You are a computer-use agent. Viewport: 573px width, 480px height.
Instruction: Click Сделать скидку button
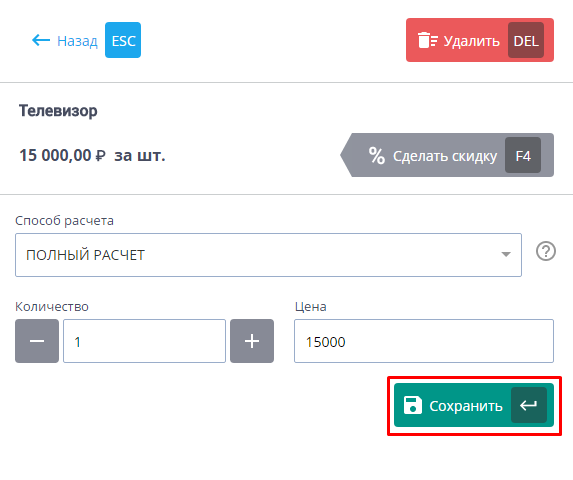(447, 155)
